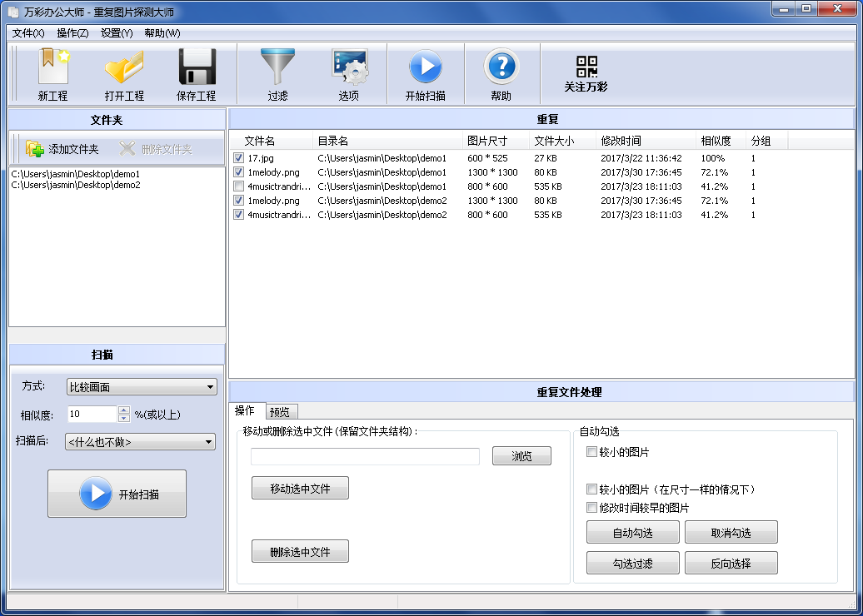Click the 新工程 (New Project) toolbar icon
Image resolution: width=863 pixels, height=616 pixels.
click(52, 68)
